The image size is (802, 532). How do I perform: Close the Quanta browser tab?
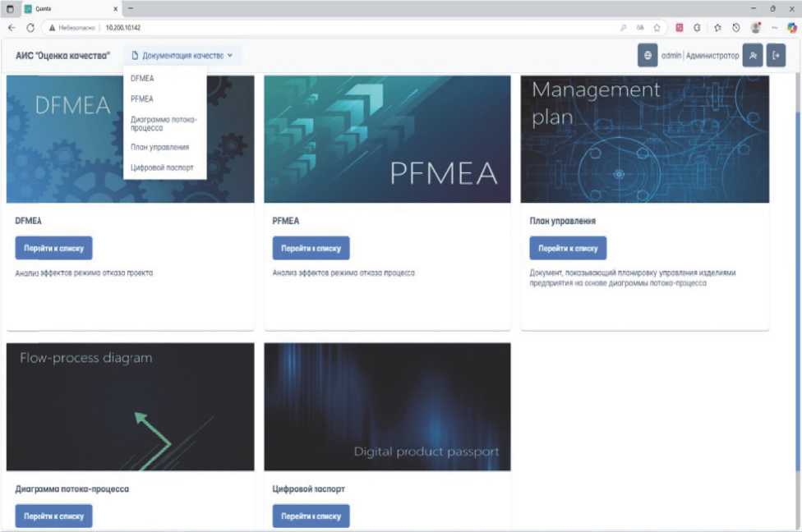[115, 9]
